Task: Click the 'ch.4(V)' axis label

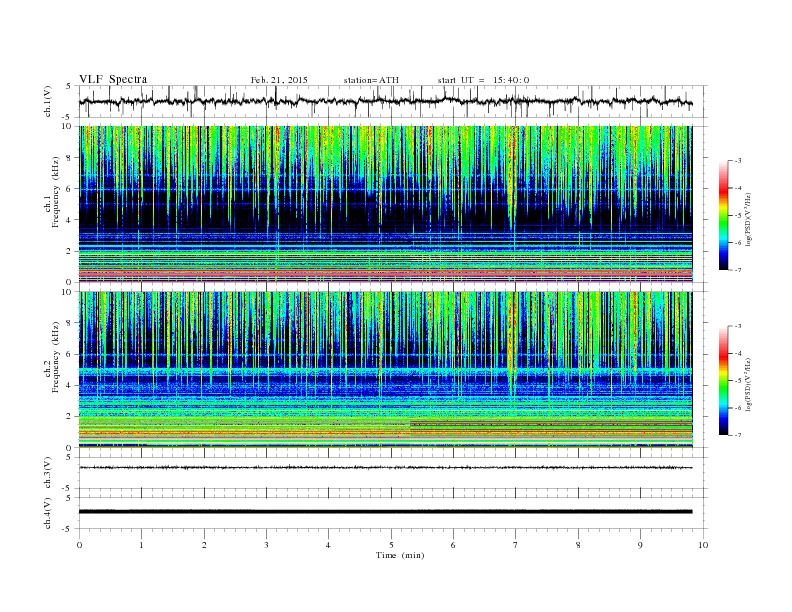Action: [48, 513]
